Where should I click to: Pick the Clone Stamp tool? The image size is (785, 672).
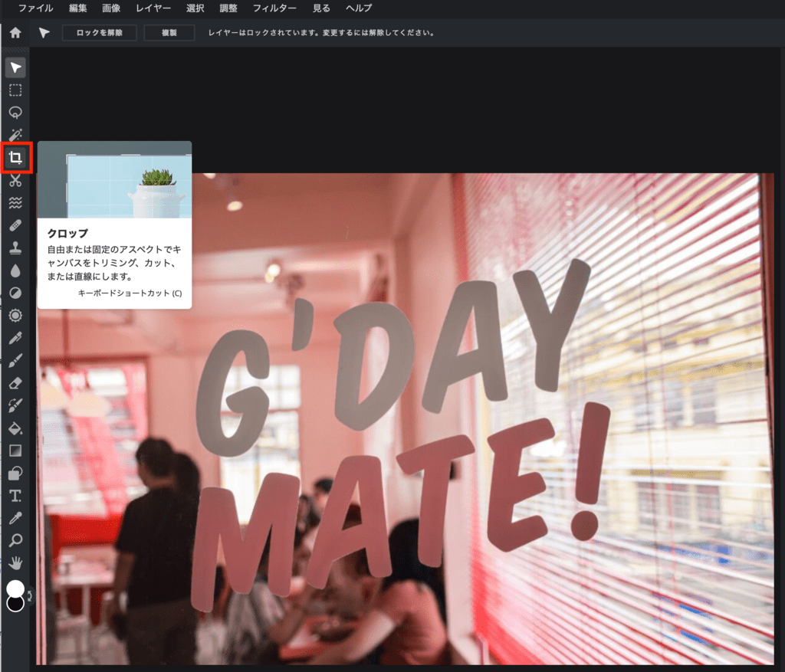tap(14, 248)
